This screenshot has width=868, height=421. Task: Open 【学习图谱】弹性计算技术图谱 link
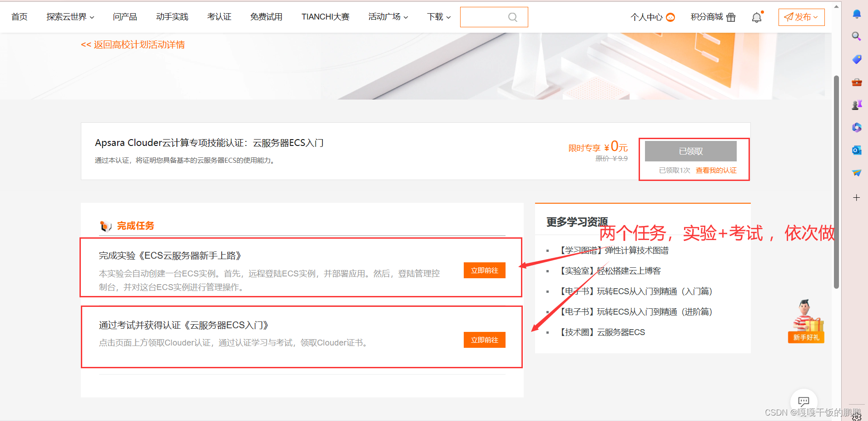(614, 251)
